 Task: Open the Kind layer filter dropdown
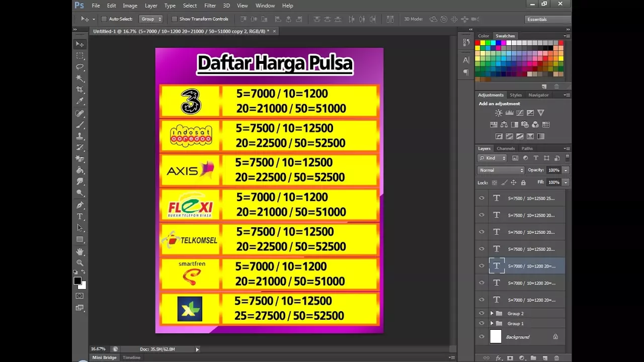pyautogui.click(x=493, y=158)
